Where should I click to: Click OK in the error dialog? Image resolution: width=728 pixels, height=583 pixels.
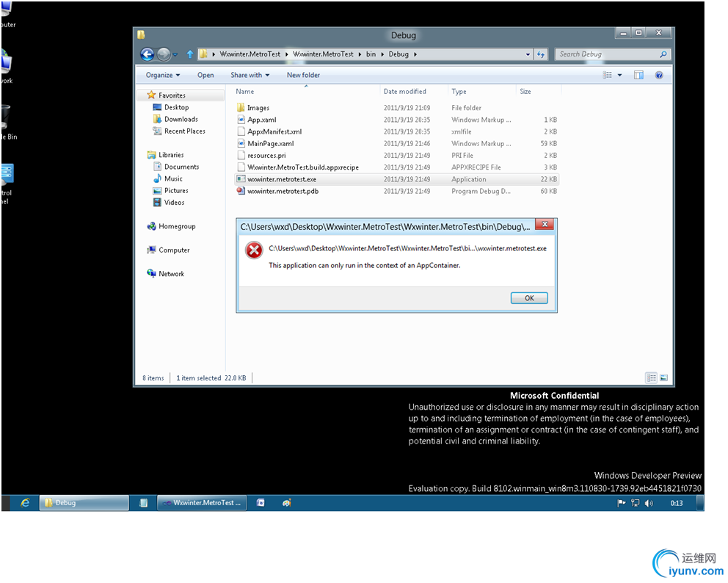click(529, 298)
